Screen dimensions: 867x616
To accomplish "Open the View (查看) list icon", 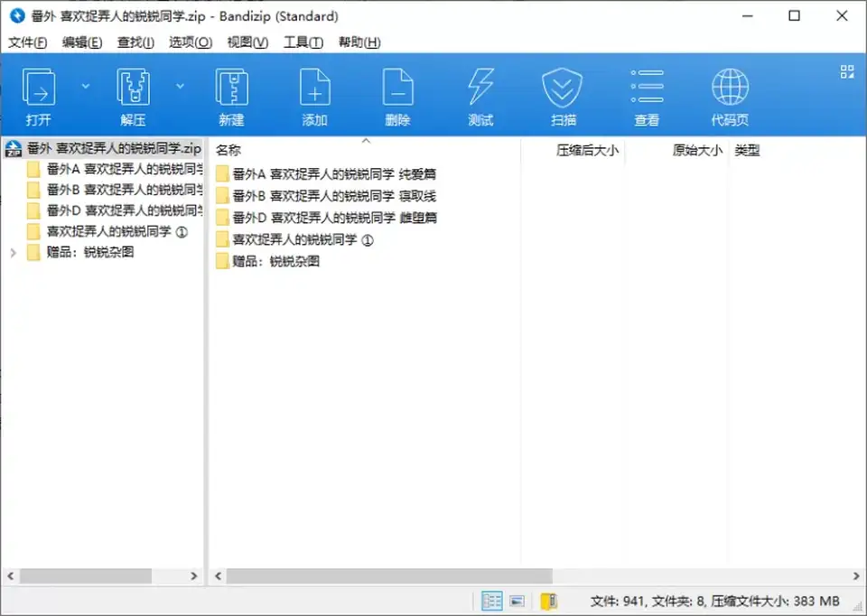I will click(647, 87).
